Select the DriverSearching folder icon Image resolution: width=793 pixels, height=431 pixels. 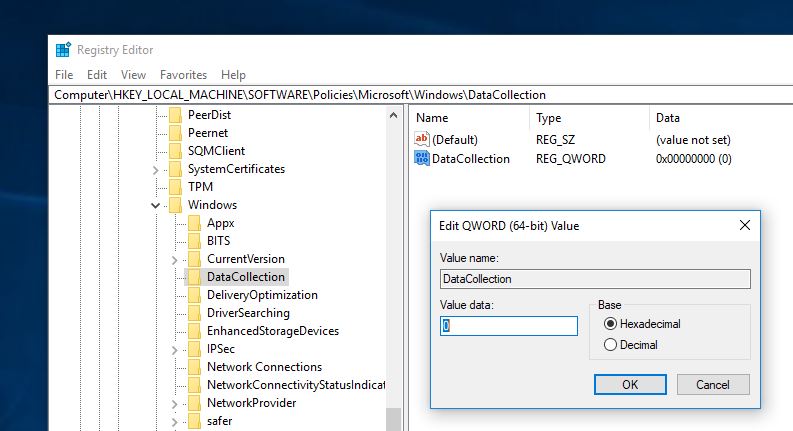194,313
